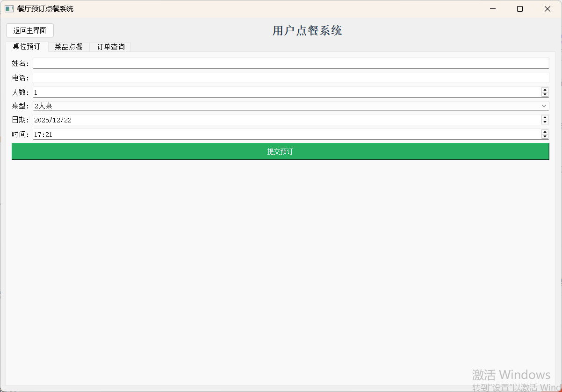Image resolution: width=562 pixels, height=392 pixels.
Task: Click the 电话 phone input field
Action: pyautogui.click(x=281, y=77)
